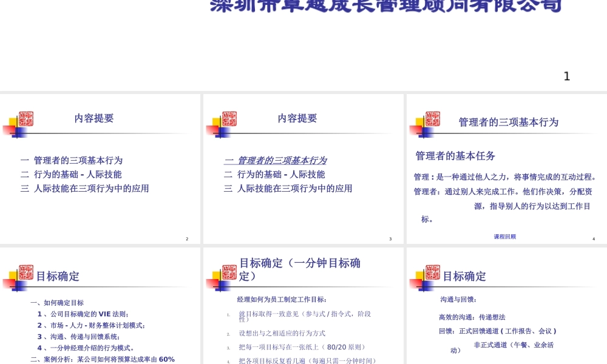The height and width of the screenshot is (364, 607).
Task: Click the 管理者的基本任务 heading
Action: tap(455, 156)
